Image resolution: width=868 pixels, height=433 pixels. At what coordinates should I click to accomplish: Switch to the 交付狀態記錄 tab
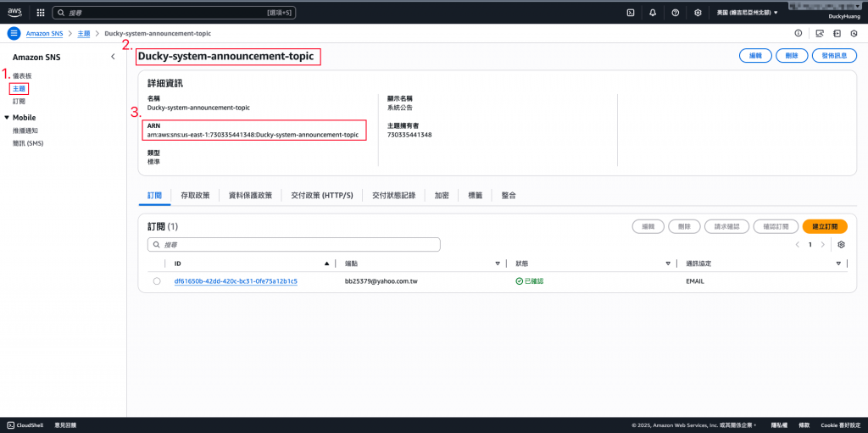coord(393,196)
